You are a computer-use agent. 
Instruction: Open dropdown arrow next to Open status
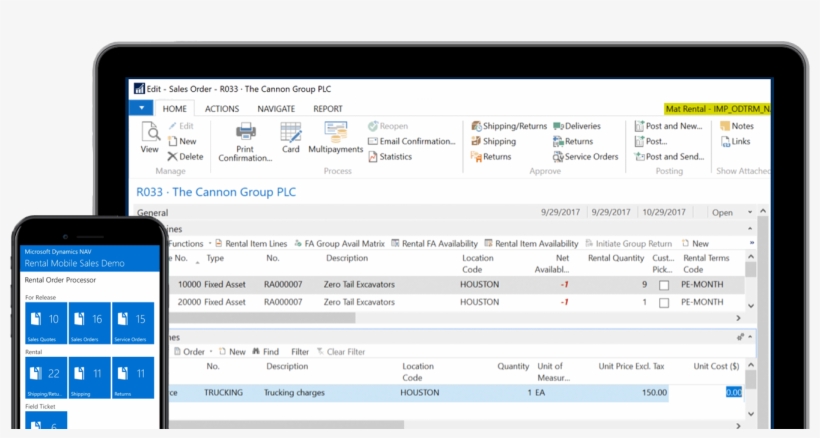coord(749,213)
